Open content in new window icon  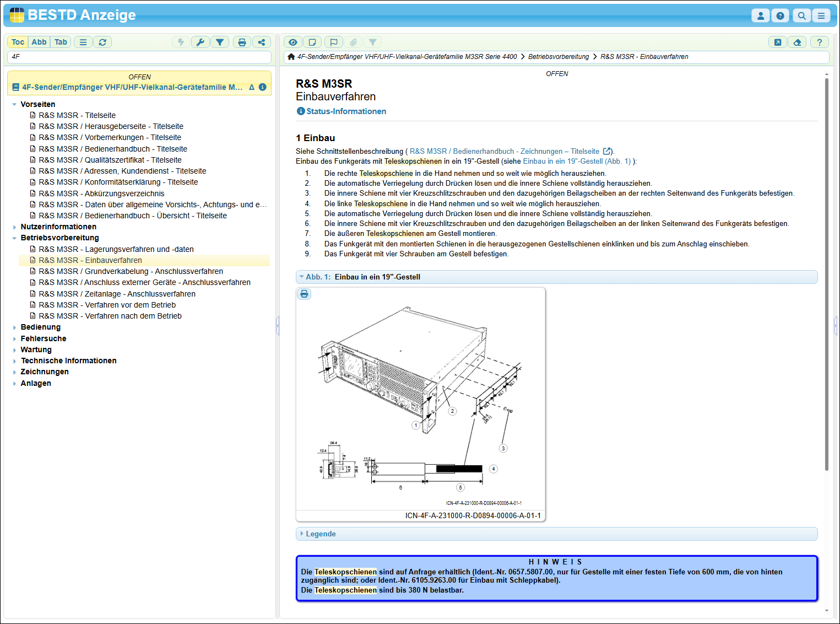pyautogui.click(x=778, y=42)
